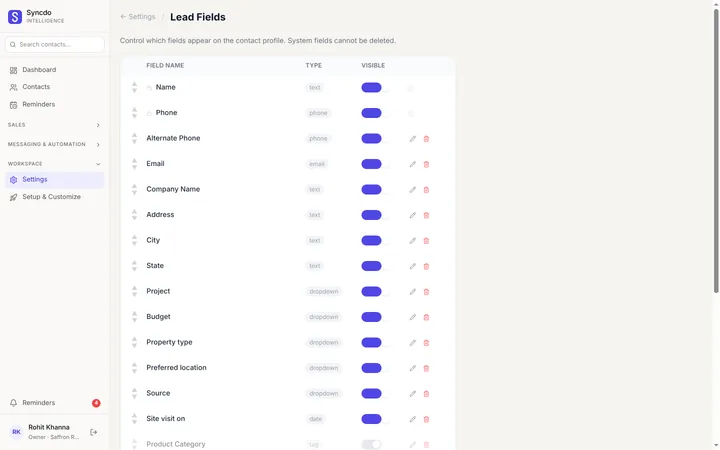Delete the Email field
Viewport: 720px width, 450px height.
point(426,164)
